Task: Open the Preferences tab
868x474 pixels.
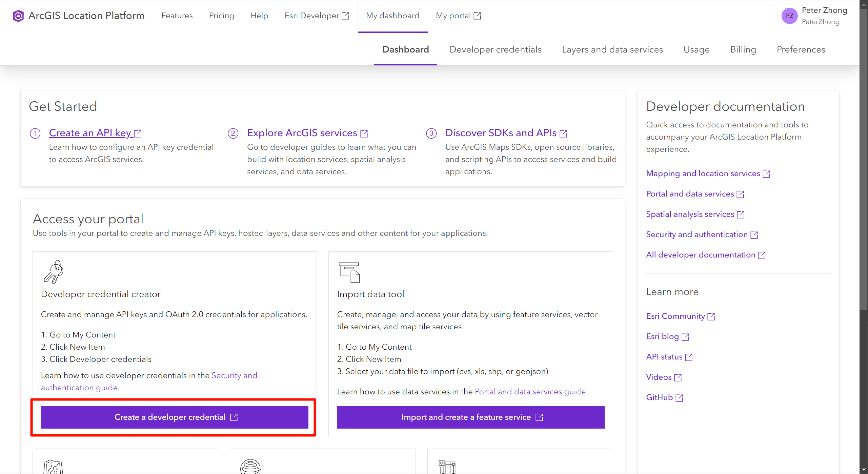Action: pyautogui.click(x=801, y=49)
